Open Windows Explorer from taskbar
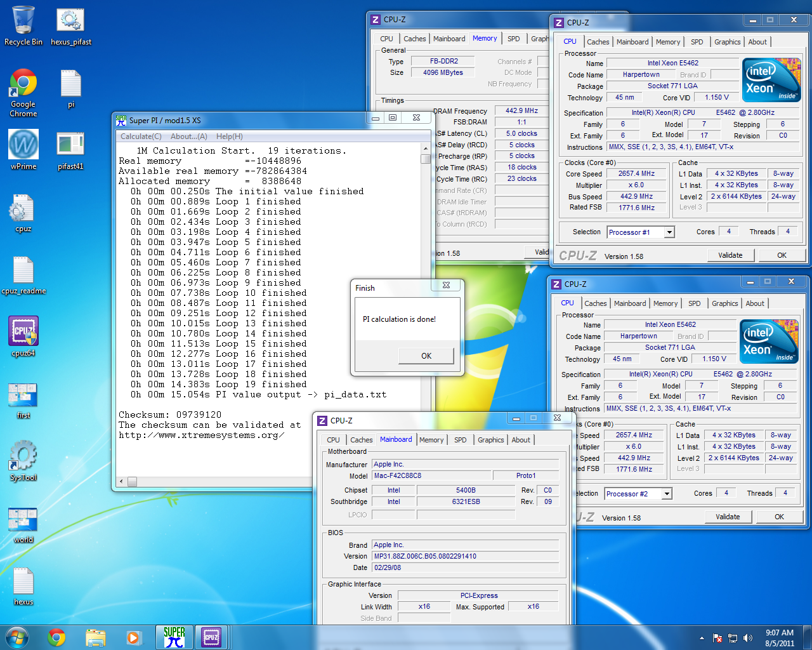 click(x=95, y=637)
